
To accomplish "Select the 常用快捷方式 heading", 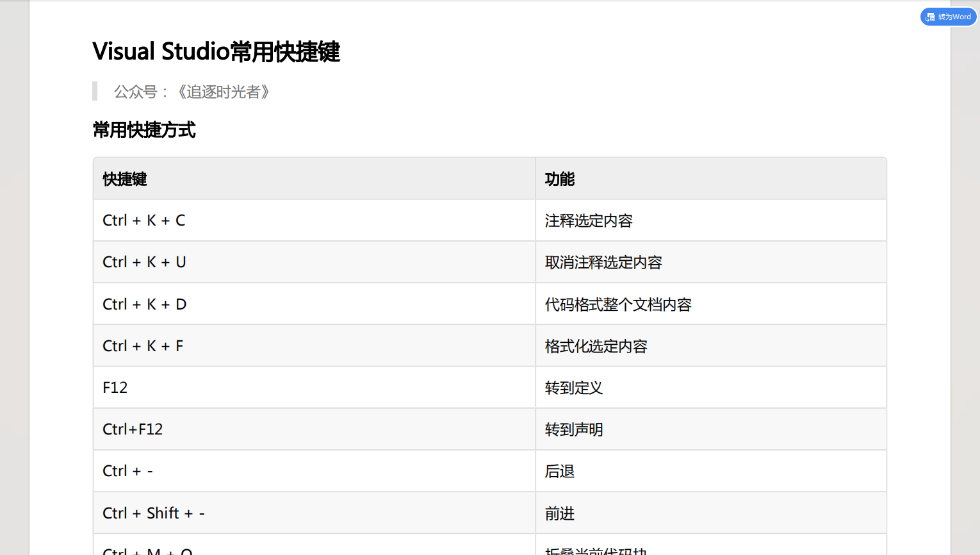I will pyautogui.click(x=144, y=130).
